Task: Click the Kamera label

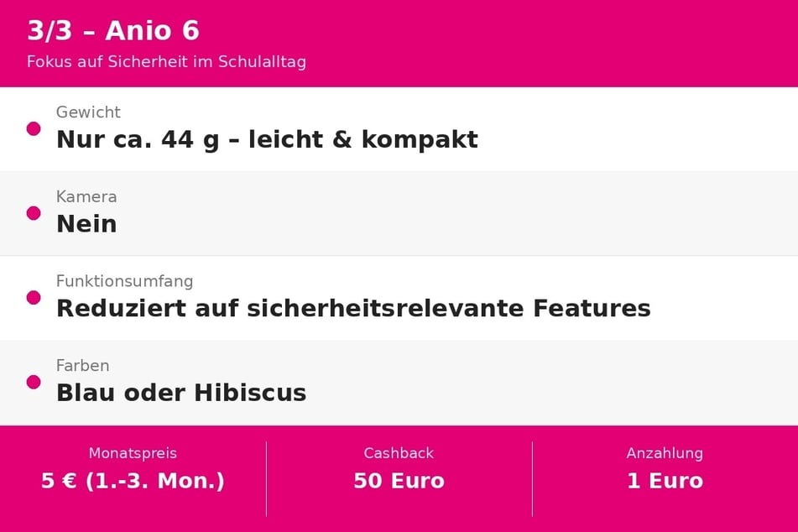Action: pos(86,196)
